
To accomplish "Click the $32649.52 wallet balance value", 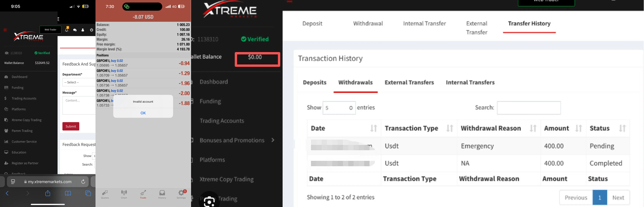I will point(42,63).
